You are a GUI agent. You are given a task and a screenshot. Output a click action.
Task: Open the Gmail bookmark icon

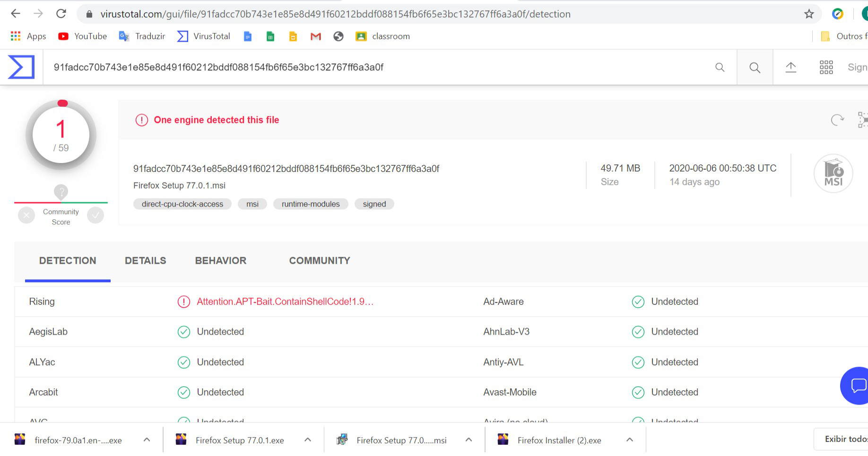(315, 36)
